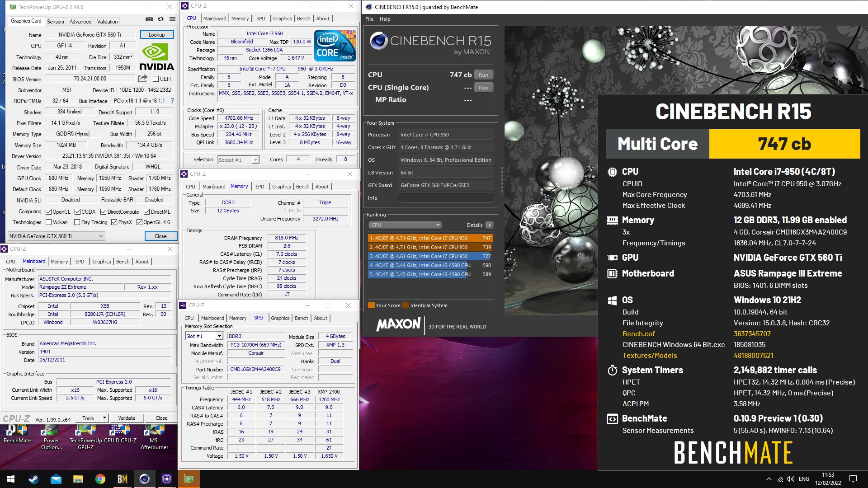Viewport: 868px width, 488px height.
Task: Switch to the Sensors tab in GPU-Z
Action: pos(55,21)
